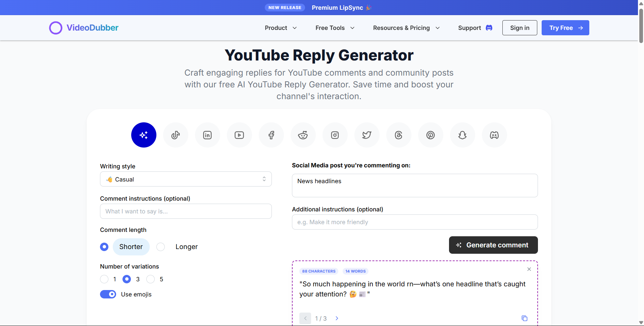Viewport: 644px width, 326px height.
Task: Close the generated comment box
Action: [x=529, y=269]
